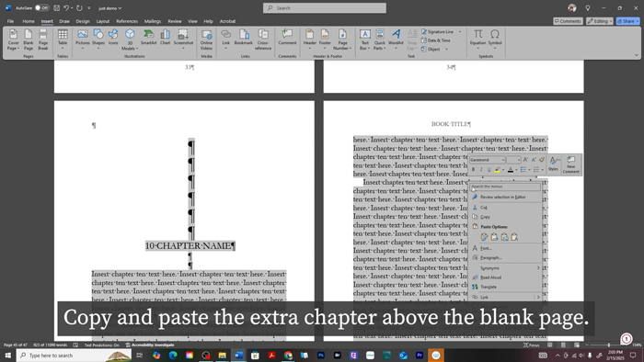Choose the Keep Text Only paste option

[514, 237]
